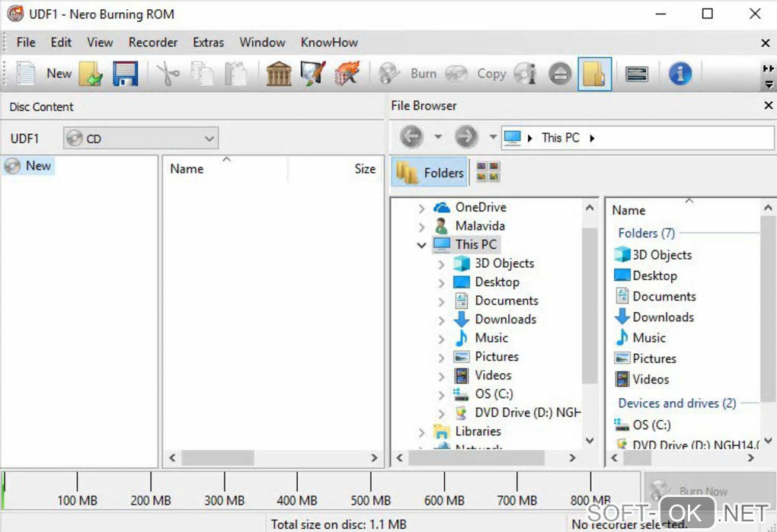Viewport: 777px width, 532px height.
Task: Select the New disc node
Action: 29,166
